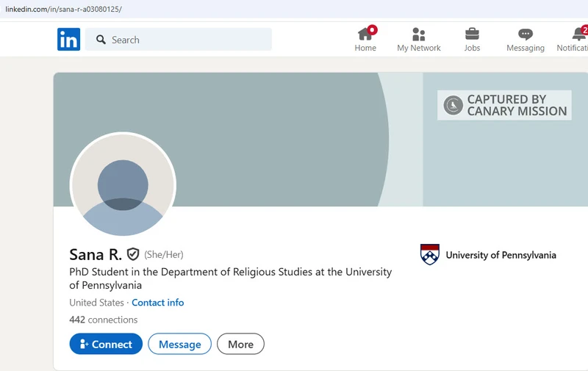Click the University of Pennsylvania shield logo
588x371 pixels.
click(430, 254)
